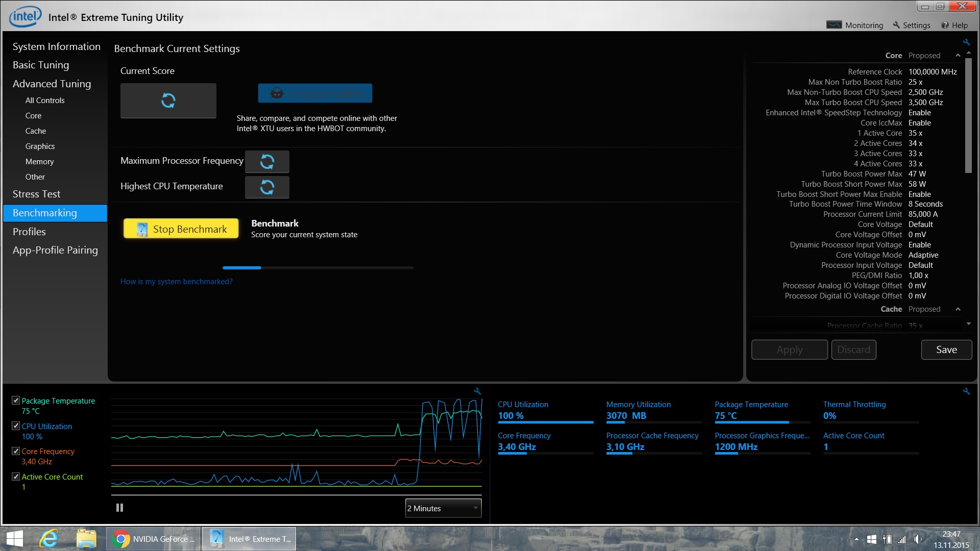Click Maximum Processor Frequency refresh icon
Screen dimensions: 980x551
(267, 162)
